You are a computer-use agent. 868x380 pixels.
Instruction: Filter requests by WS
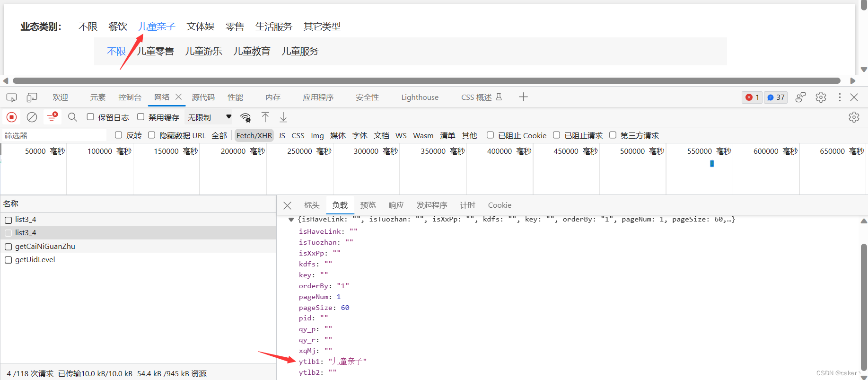(x=401, y=135)
